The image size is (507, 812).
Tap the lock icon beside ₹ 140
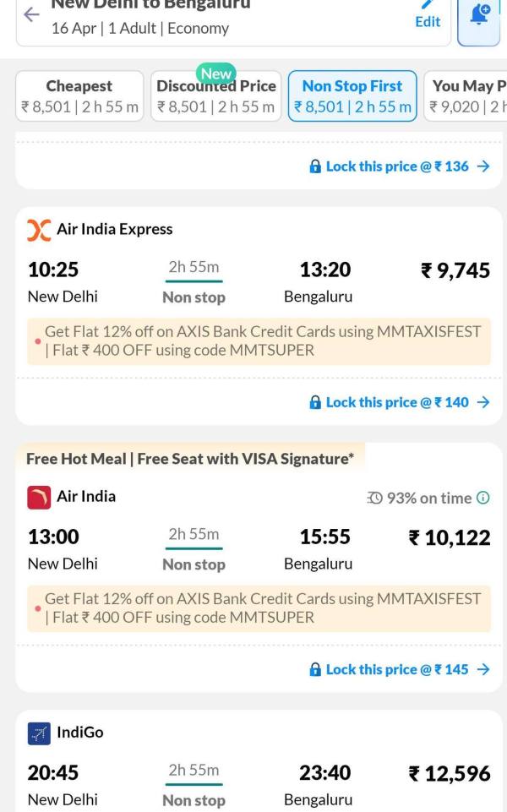click(315, 402)
